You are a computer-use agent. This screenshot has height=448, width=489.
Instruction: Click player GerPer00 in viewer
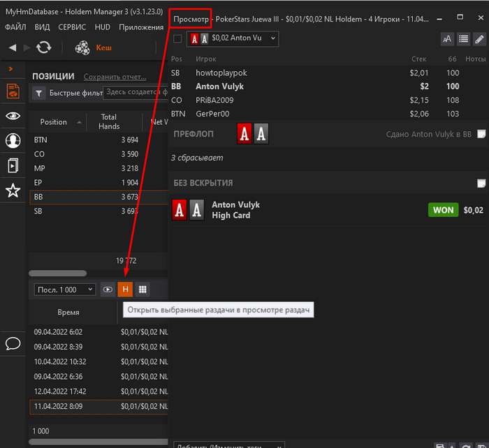(x=212, y=114)
